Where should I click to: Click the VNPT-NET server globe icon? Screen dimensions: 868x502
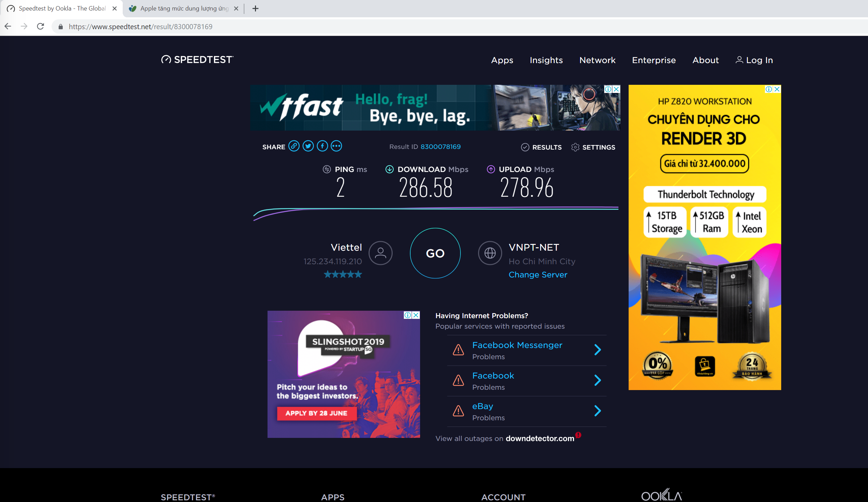click(490, 253)
